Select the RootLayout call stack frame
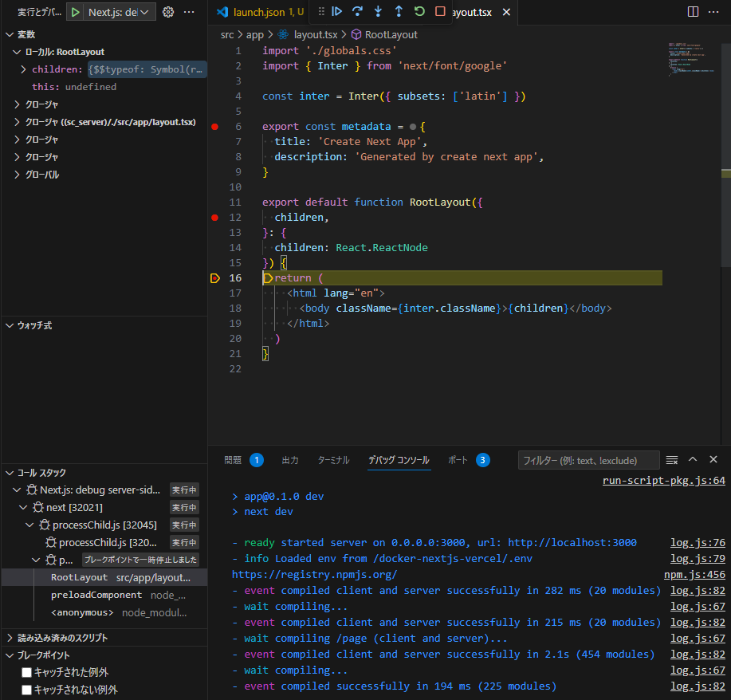 [x=80, y=577]
